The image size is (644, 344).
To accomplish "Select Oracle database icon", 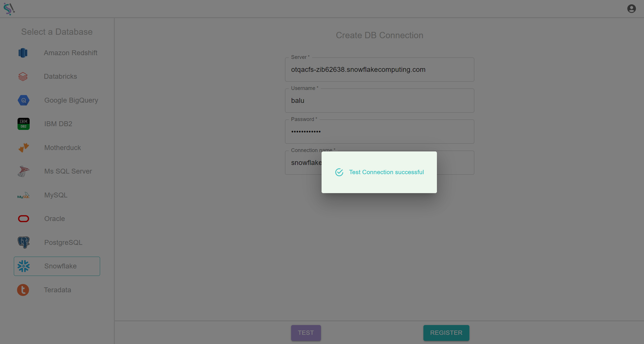I will [23, 218].
